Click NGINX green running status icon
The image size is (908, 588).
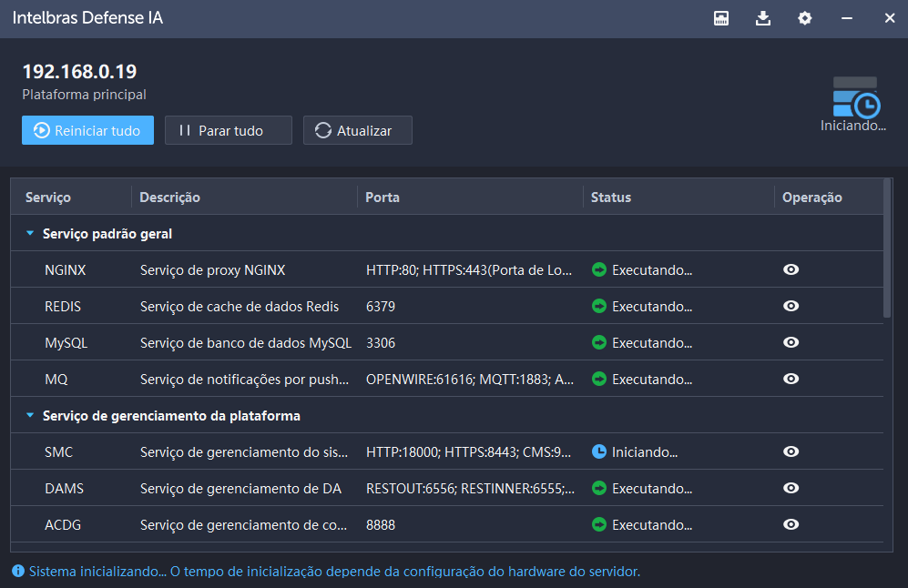(599, 269)
